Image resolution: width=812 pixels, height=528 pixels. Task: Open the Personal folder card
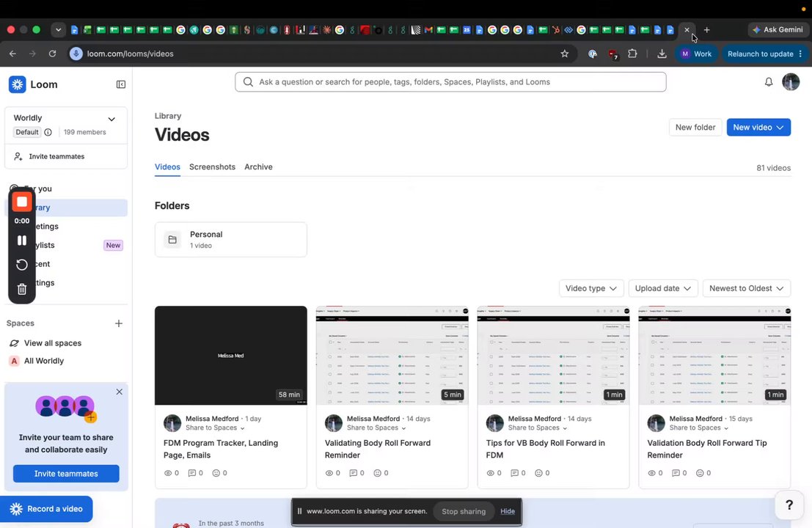click(230, 240)
